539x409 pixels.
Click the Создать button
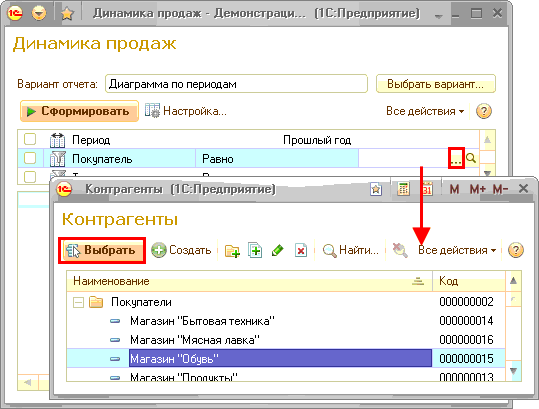(x=181, y=250)
